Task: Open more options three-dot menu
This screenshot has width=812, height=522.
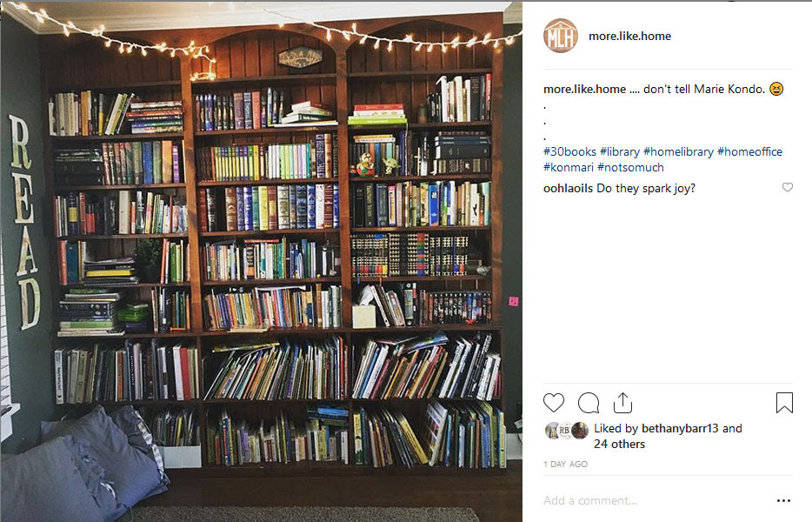Action: coord(783,500)
